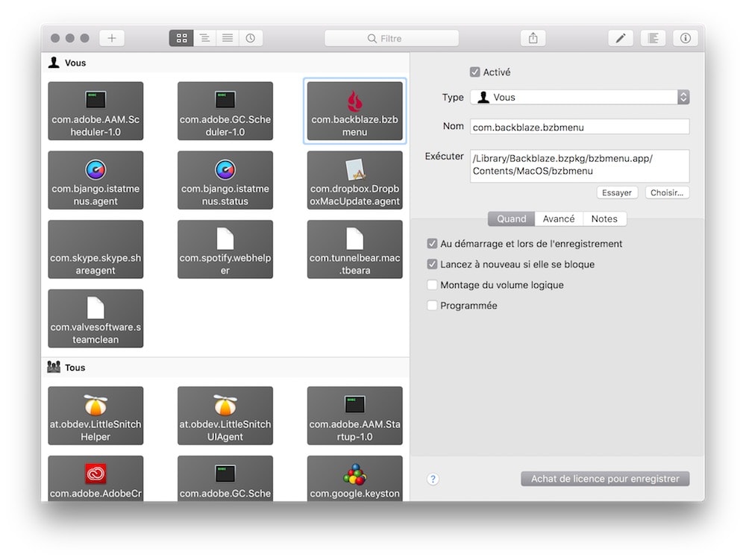Open the Type dropdown showing Vous

click(580, 97)
